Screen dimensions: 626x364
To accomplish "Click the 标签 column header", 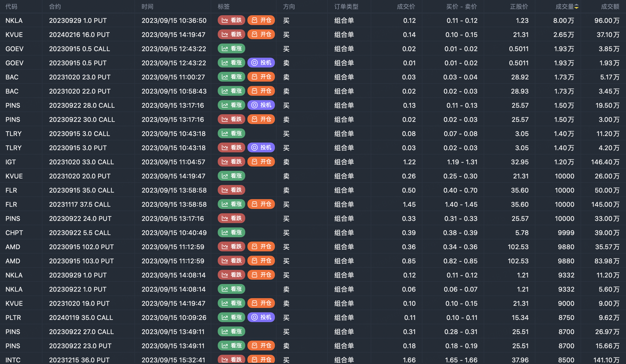I will point(224,7).
